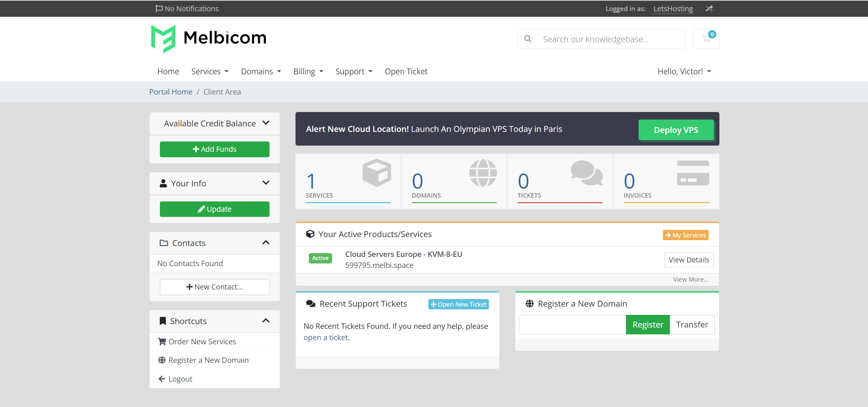
Task: Click View Details for Cloud Servers Europe
Action: [x=689, y=260]
